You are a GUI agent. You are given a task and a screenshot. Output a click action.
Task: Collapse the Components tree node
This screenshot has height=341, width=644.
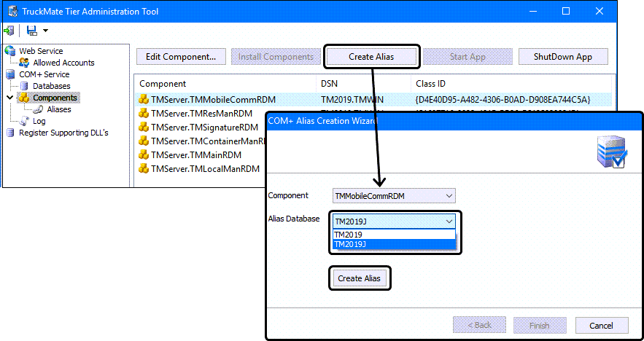(9, 98)
